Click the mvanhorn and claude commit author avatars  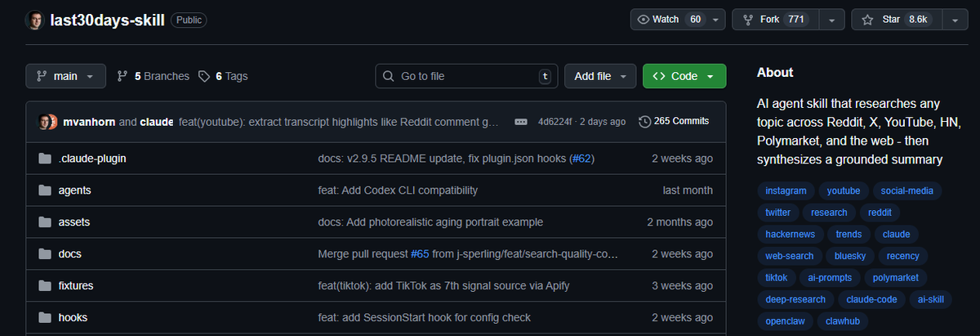[47, 122]
